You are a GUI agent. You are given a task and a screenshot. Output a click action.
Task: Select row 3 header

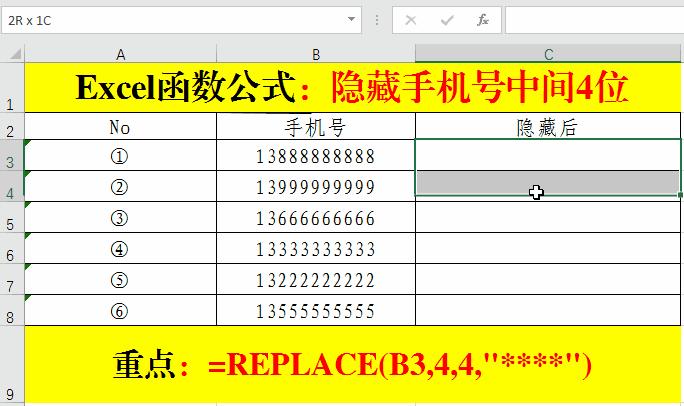click(12, 155)
